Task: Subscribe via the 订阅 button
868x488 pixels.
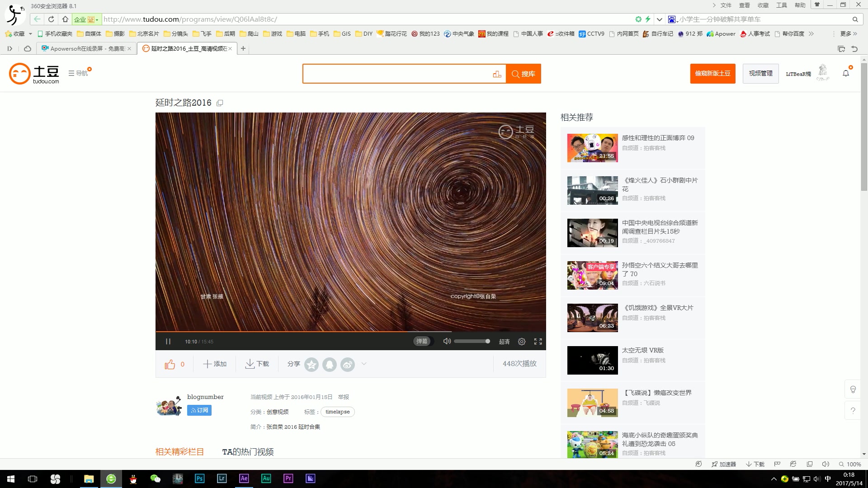Action: 199,410
